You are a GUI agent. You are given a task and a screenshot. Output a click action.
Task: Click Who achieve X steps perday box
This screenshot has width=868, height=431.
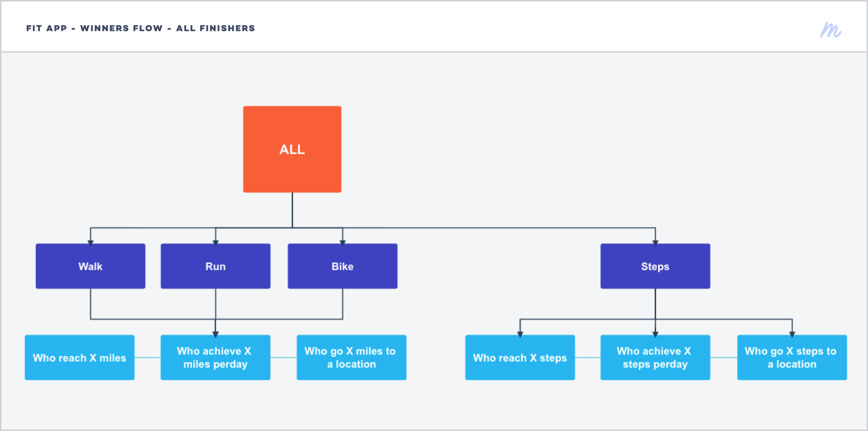pos(655,357)
